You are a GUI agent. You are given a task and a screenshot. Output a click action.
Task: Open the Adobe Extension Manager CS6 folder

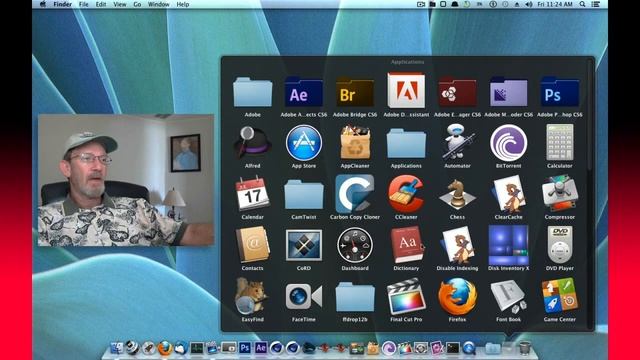coord(457,93)
